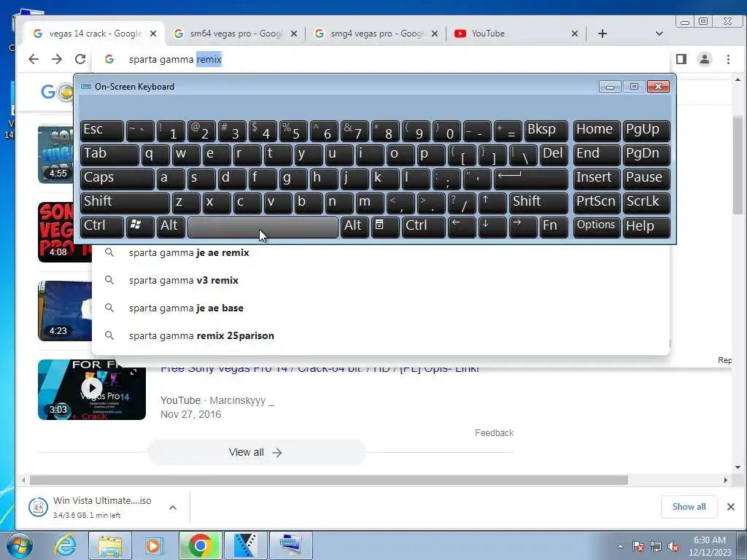Click Bksp key on On-Screen Keyboard
747x560 pixels.
(x=546, y=130)
